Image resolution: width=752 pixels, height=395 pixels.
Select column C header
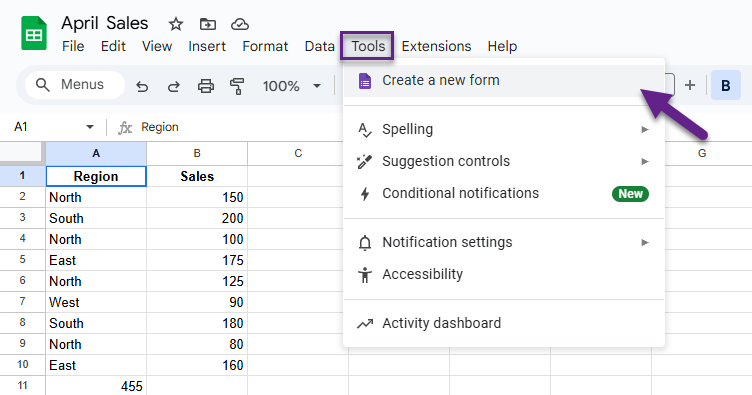[x=298, y=153]
